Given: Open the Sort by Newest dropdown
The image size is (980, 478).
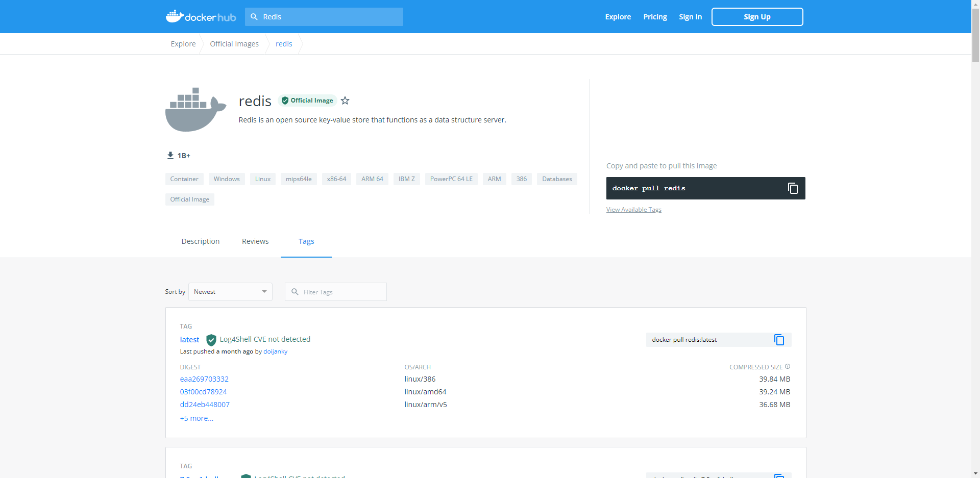Looking at the screenshot, I should 230,291.
